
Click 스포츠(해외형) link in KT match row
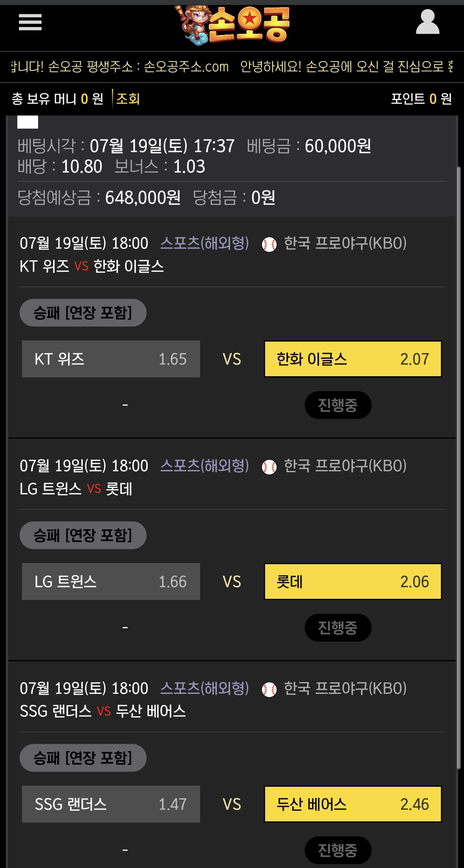[x=204, y=243]
